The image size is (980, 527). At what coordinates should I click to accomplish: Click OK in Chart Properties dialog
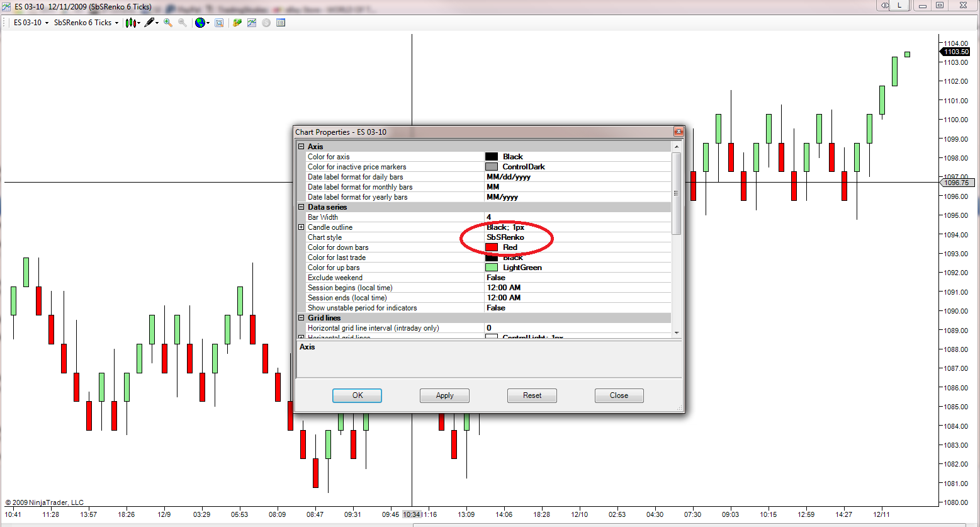coord(357,395)
